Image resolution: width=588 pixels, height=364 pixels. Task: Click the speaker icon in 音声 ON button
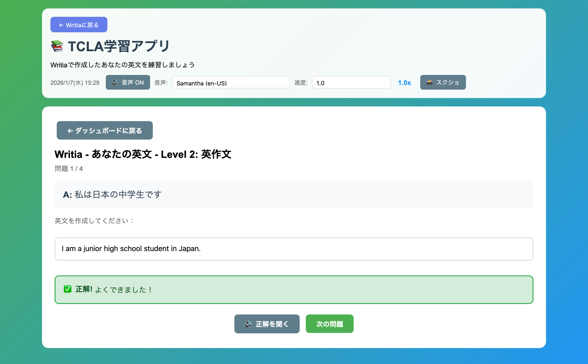point(115,83)
